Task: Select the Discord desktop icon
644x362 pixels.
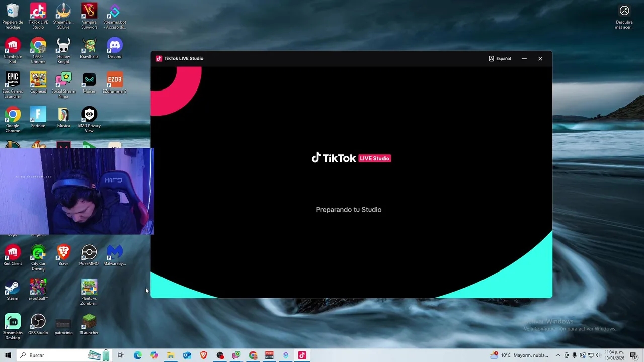Action: (x=115, y=49)
